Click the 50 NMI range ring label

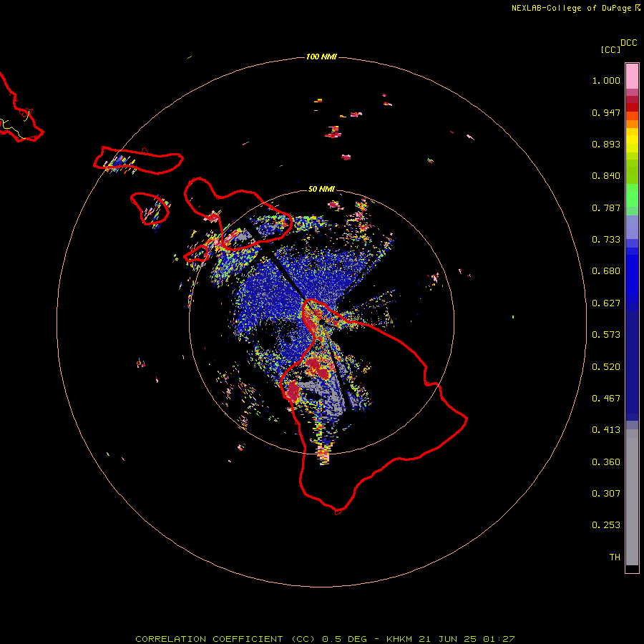(x=321, y=189)
